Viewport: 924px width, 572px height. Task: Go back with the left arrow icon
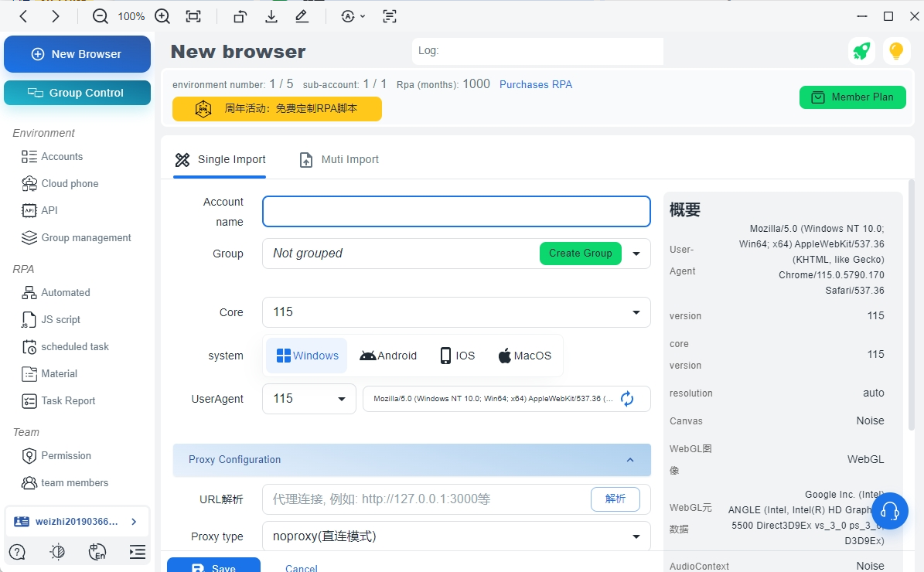pos(23,16)
